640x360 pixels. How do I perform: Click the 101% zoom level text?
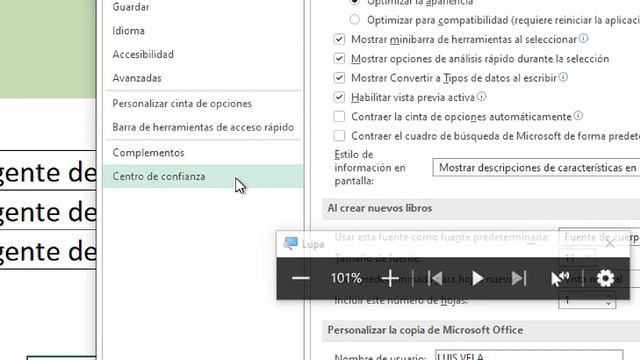346,278
